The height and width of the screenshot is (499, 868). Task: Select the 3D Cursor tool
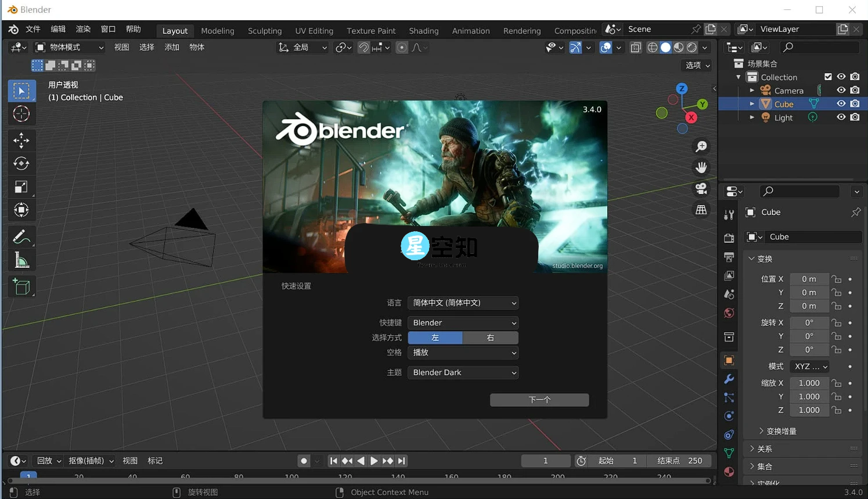click(x=21, y=114)
